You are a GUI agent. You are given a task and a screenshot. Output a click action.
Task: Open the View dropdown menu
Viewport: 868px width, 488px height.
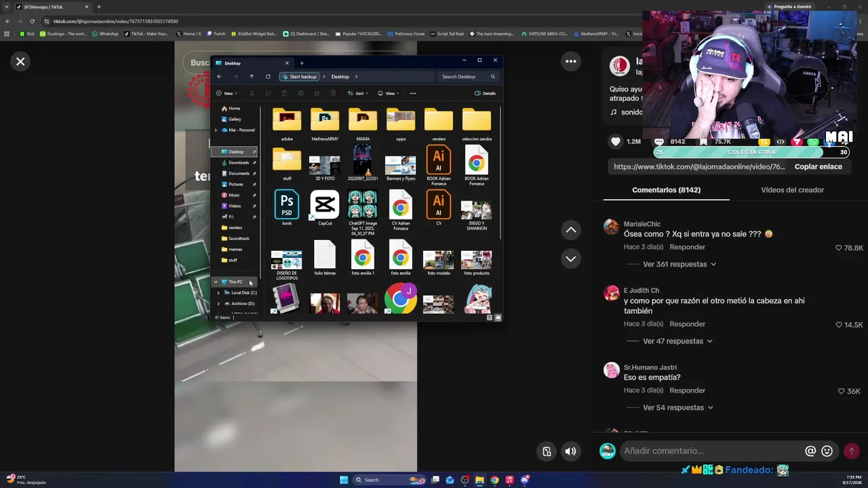389,94
